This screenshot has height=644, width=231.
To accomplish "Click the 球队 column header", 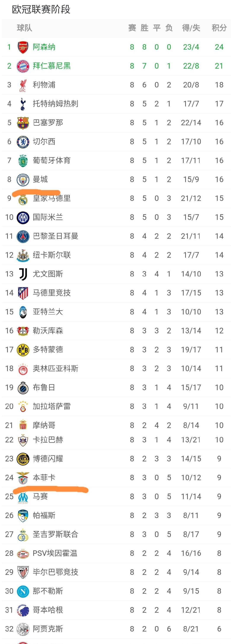I will [x=24, y=28].
